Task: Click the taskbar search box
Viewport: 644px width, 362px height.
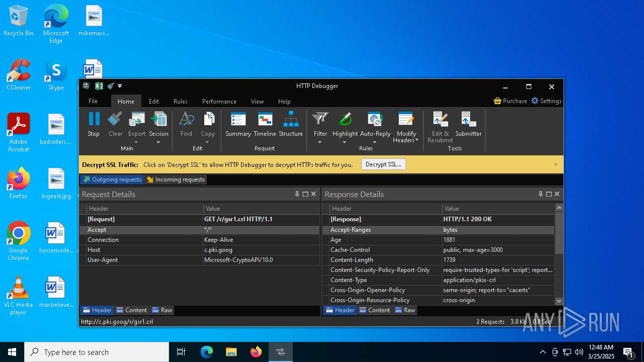Action: (x=97, y=352)
